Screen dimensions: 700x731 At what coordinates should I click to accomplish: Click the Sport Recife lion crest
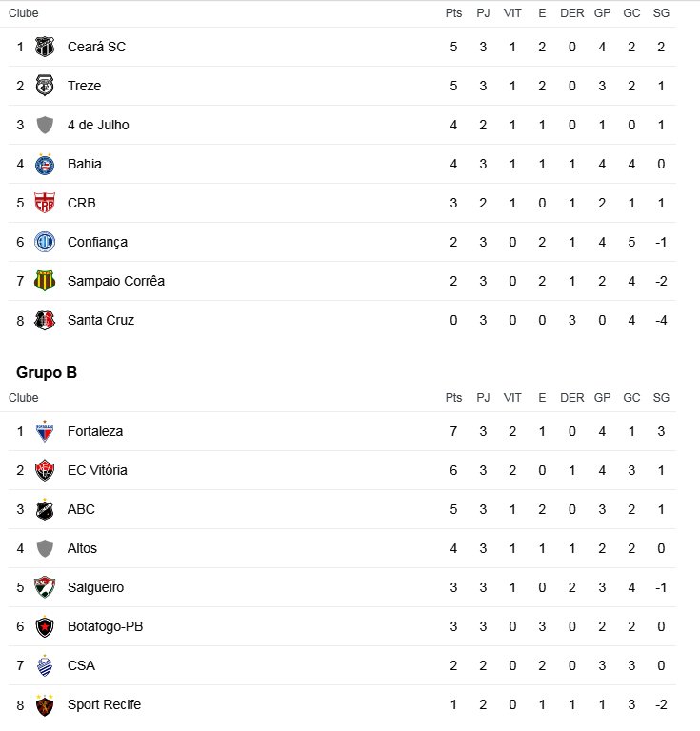click(45, 705)
